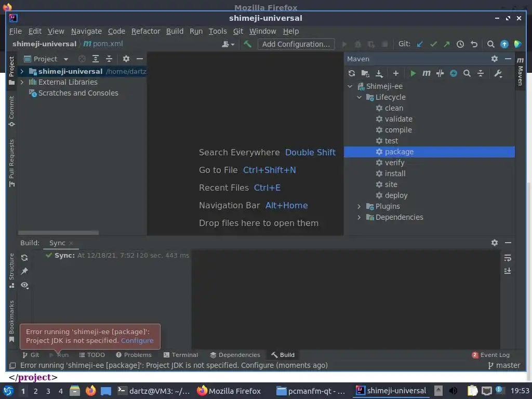Click Git commit checkmark icon
Screen dimensions: 532x399
(433, 44)
